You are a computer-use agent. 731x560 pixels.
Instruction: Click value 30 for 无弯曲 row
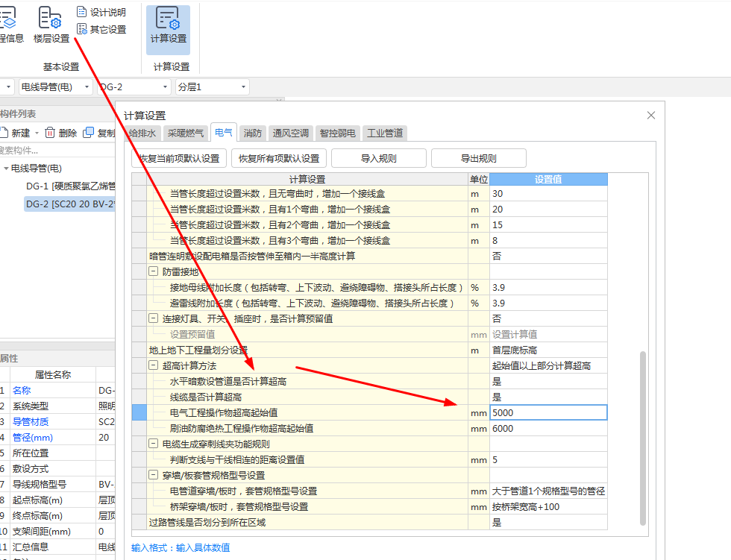(x=548, y=194)
